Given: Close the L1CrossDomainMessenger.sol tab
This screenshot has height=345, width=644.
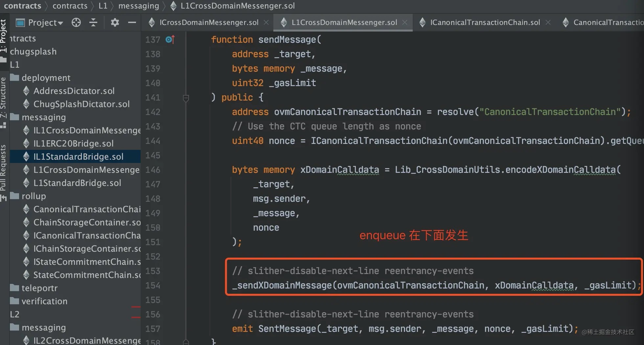Looking at the screenshot, I should (x=405, y=22).
